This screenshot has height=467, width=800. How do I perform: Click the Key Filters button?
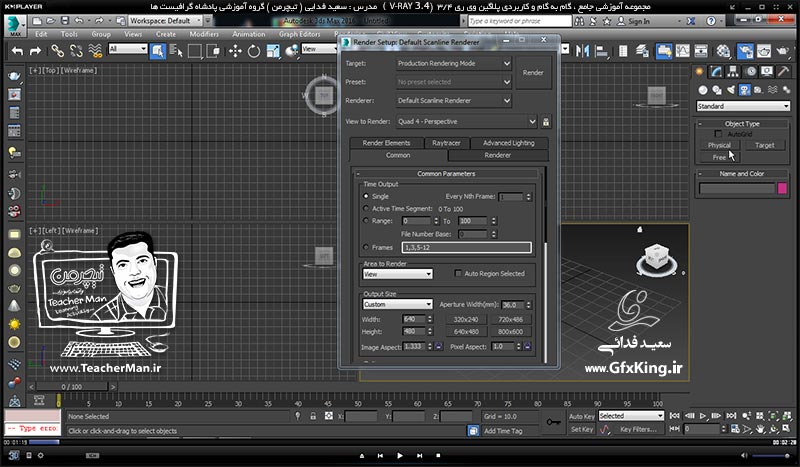click(x=638, y=429)
